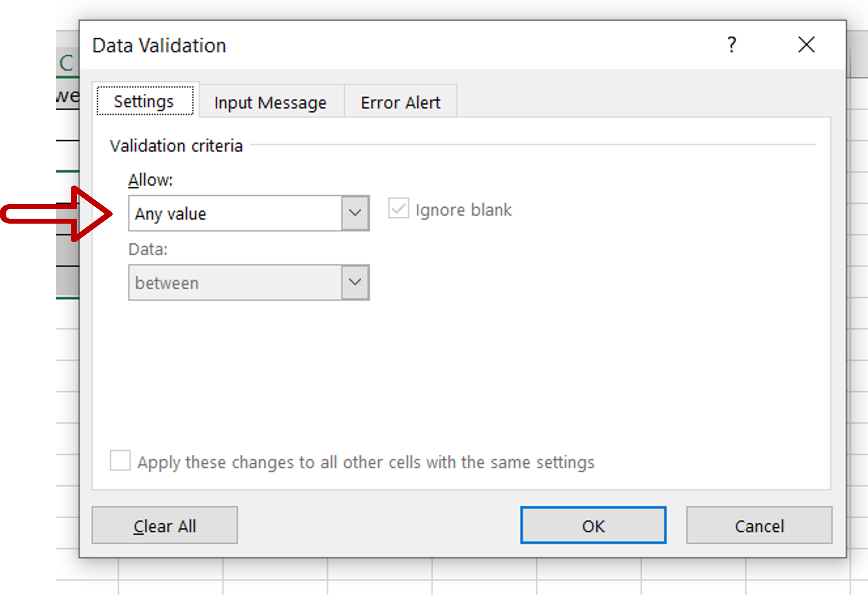The image size is (868, 595).
Task: Click the Validation criteria label
Action: coord(176,146)
